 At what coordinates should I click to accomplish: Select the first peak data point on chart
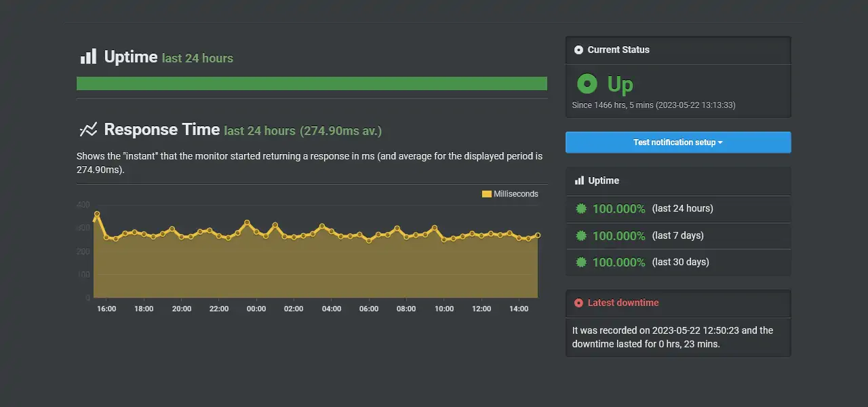point(97,214)
